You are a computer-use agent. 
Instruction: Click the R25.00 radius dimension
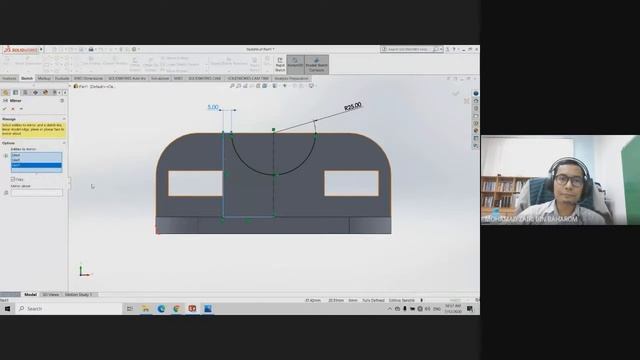point(353,106)
